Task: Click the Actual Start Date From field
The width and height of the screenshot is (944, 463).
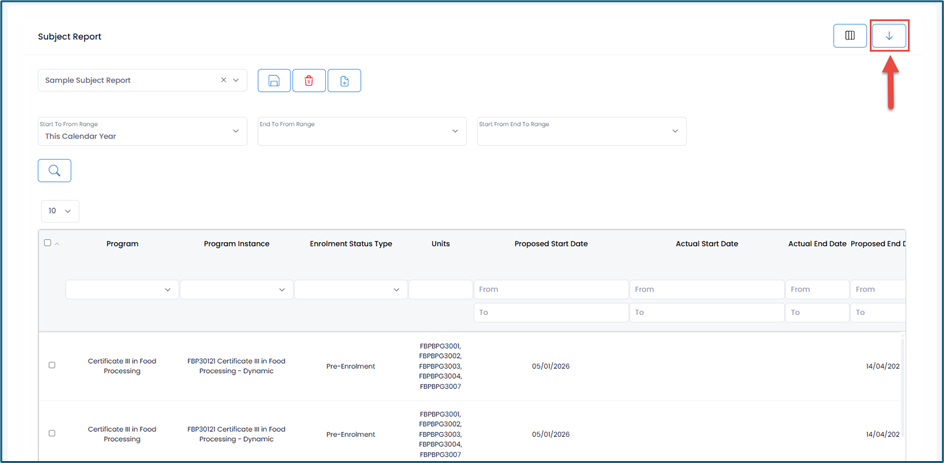Action: (706, 290)
